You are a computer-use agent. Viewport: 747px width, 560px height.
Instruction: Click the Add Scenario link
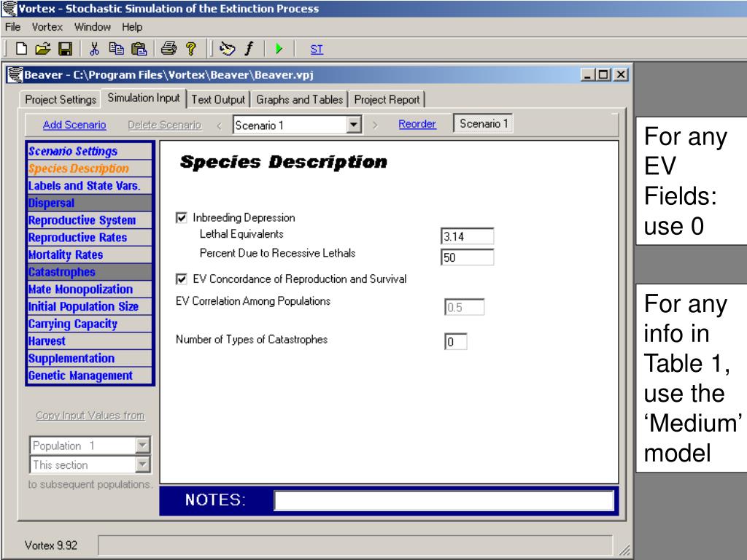click(74, 125)
